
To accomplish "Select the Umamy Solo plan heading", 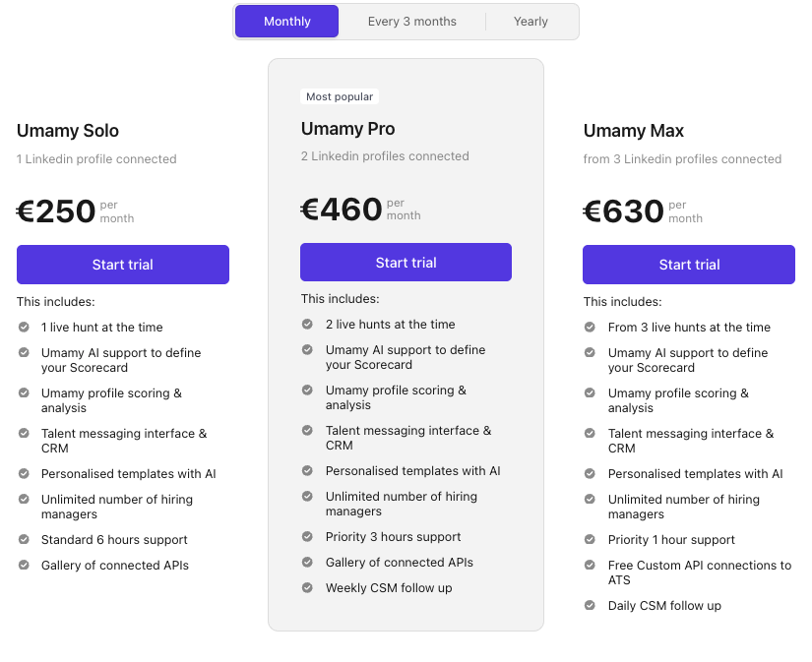I will [68, 130].
